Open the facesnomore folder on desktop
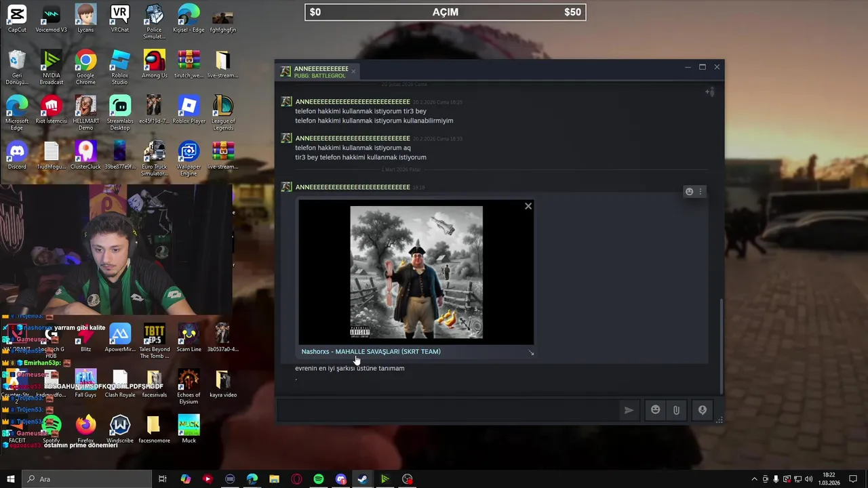The height and width of the screenshot is (488, 868). (x=155, y=429)
